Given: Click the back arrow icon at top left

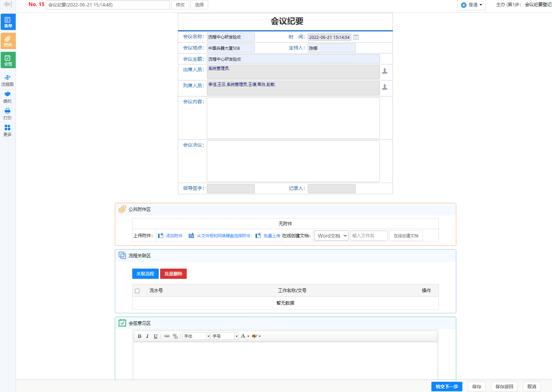Looking at the screenshot, I should tap(7, 4).
